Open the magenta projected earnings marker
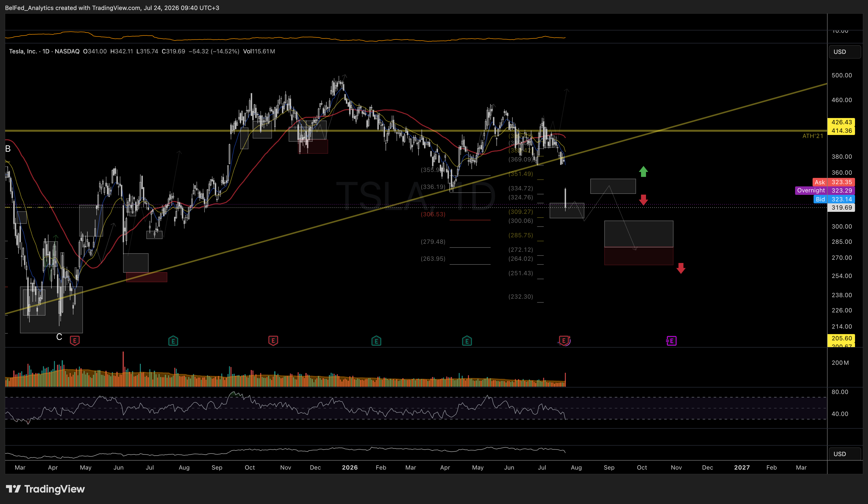This screenshot has width=868, height=504. (671, 341)
